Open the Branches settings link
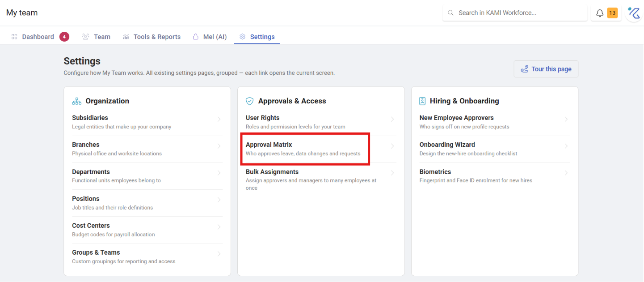This screenshot has width=644, height=282. click(x=147, y=149)
